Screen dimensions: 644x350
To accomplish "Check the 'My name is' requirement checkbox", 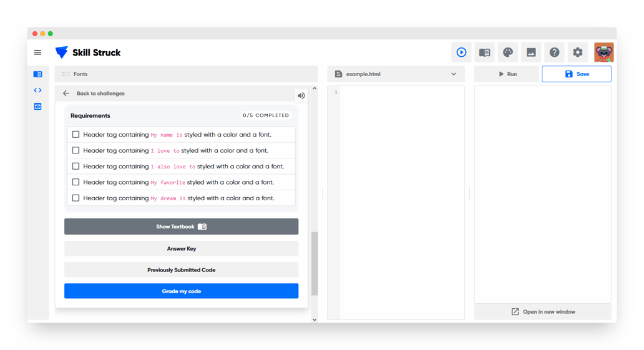I will [76, 135].
